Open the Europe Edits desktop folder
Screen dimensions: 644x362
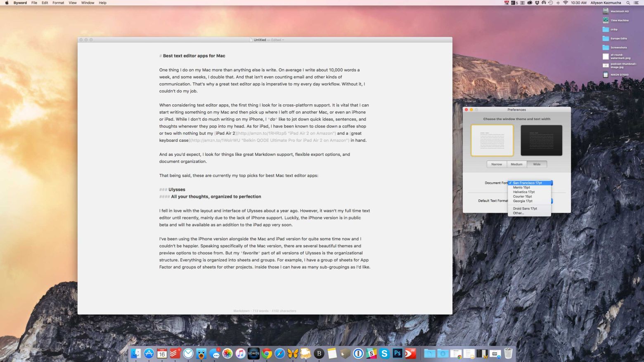(606, 38)
